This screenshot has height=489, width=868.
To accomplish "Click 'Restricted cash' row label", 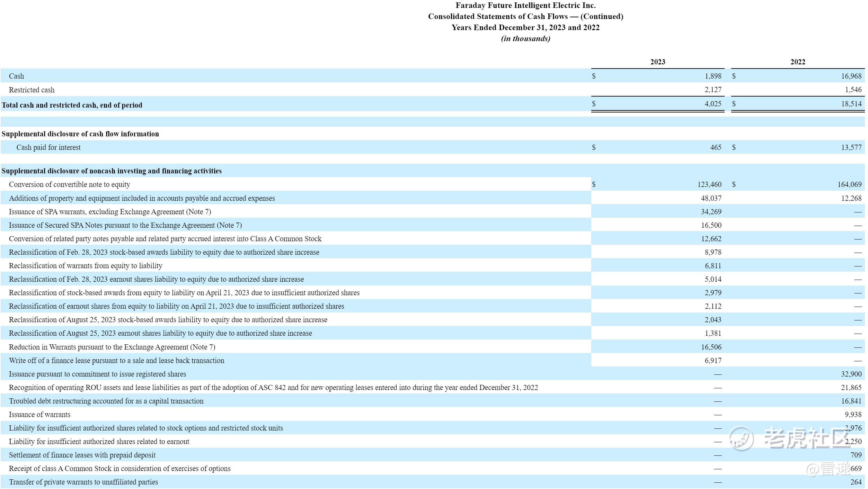I will click(32, 90).
